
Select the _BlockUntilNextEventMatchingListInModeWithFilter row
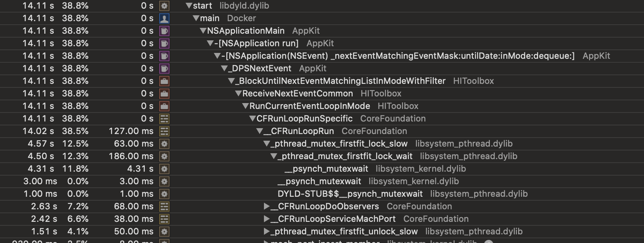pyautogui.click(x=322, y=81)
